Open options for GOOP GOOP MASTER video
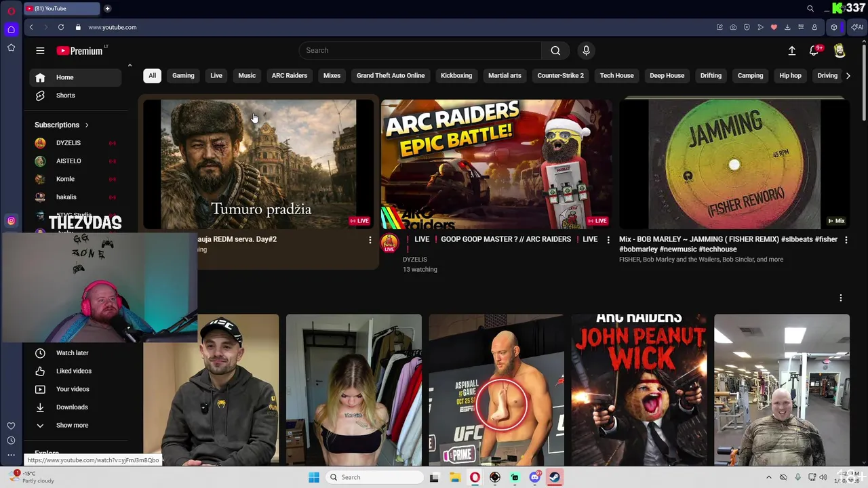 [608, 240]
